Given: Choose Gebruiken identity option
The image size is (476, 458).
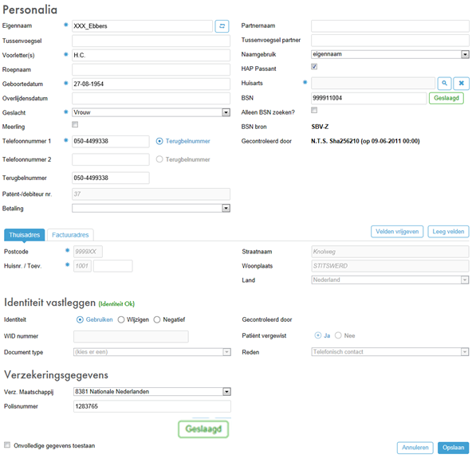Looking at the screenshot, I should click(x=80, y=319).
